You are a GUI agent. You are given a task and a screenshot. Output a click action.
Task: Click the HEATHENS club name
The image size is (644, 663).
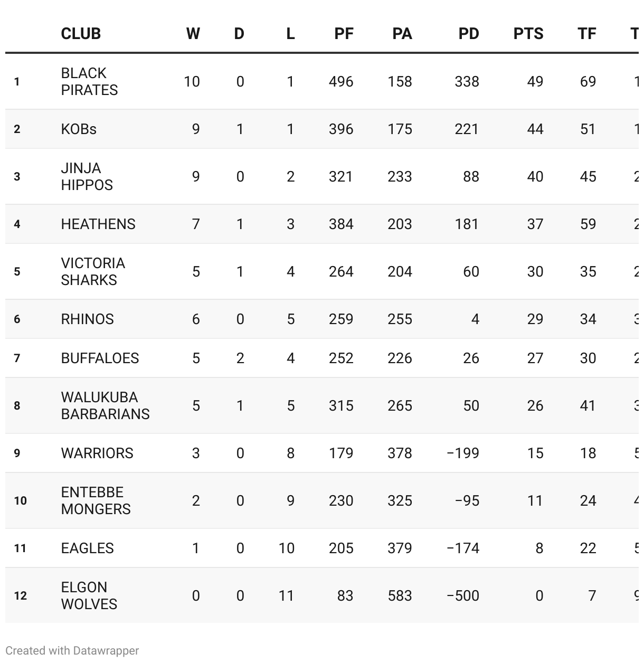coord(98,224)
